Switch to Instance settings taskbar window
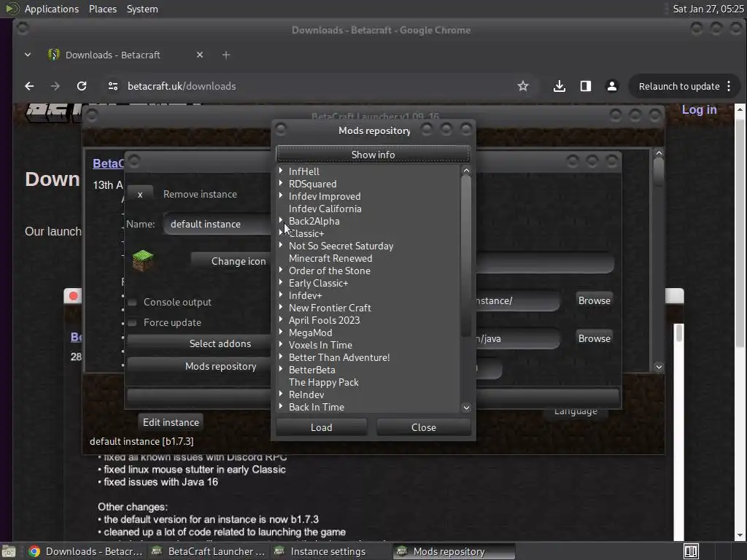 click(328, 551)
